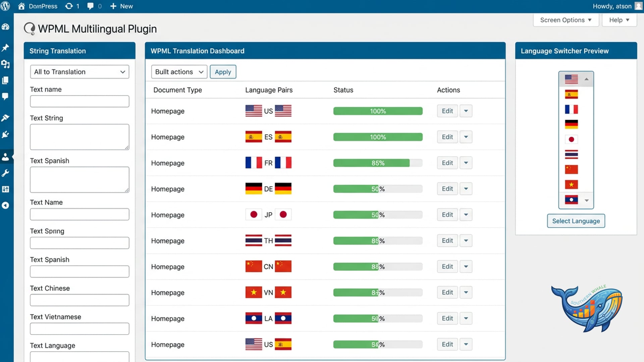Click Edit for the US to ES Homepage row
The width and height of the screenshot is (644, 362).
(447, 344)
